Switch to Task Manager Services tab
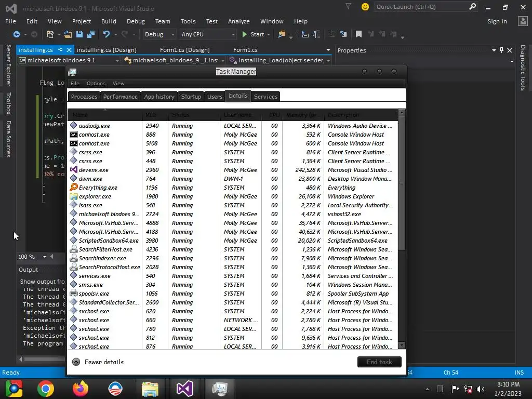The width and height of the screenshot is (532, 399). coord(265,97)
